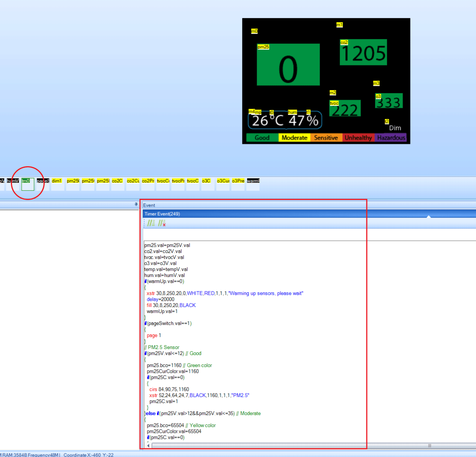Select the tm0 timer component

point(27,184)
